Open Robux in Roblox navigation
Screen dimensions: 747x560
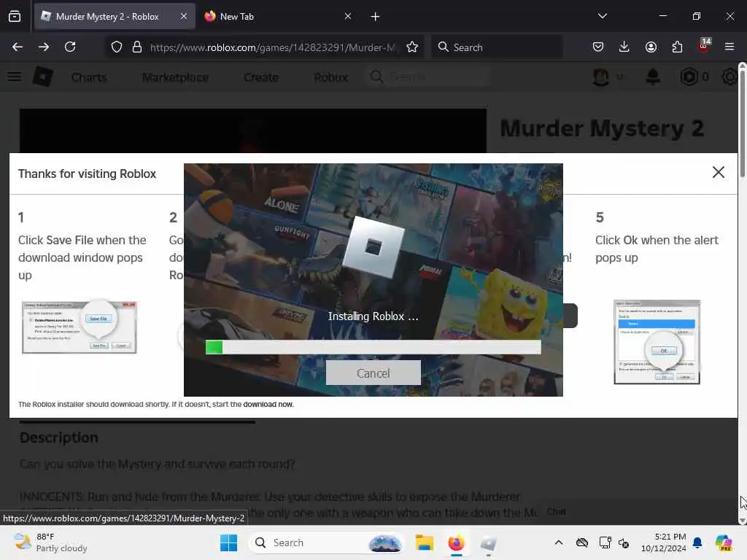[330, 77]
